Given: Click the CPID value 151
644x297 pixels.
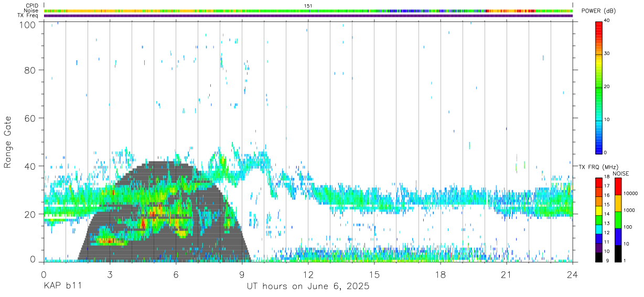Looking at the screenshot, I should 308,6.
